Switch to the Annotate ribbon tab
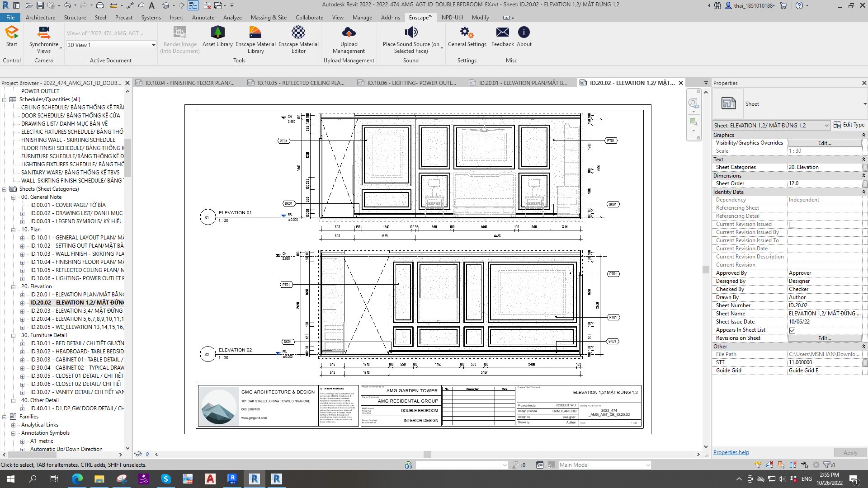Image resolution: width=868 pixels, height=488 pixels. (x=203, y=18)
